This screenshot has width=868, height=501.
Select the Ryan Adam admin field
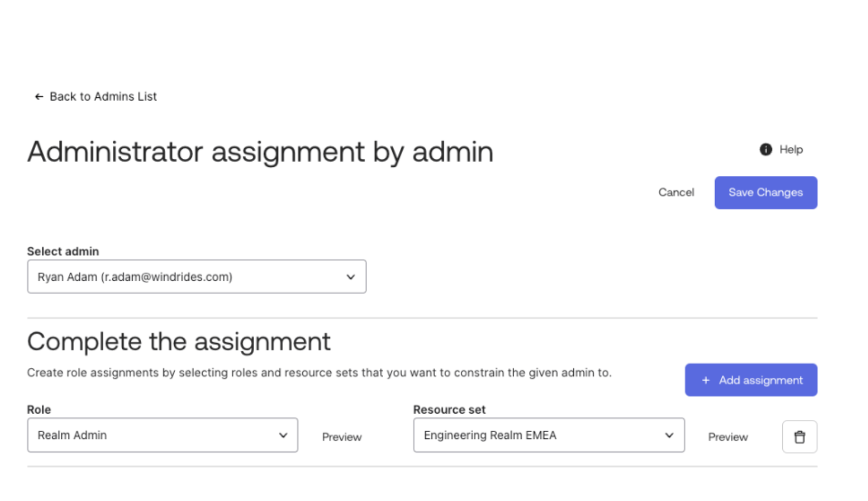point(196,276)
